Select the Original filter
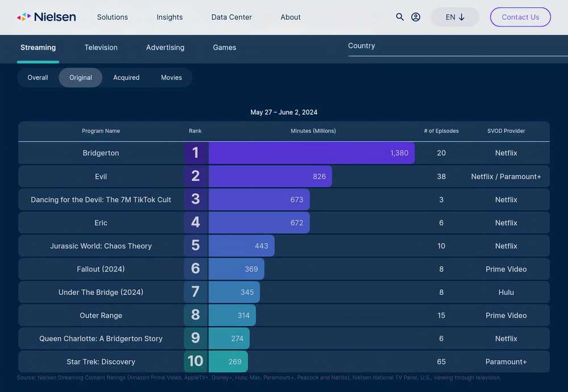This screenshot has width=568, height=392. pos(81,77)
